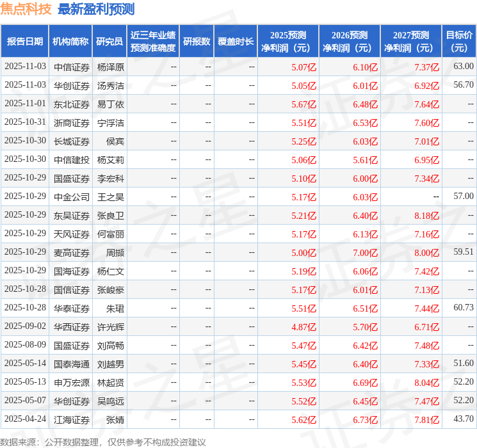The height and width of the screenshot is (448, 477).
Task: Click the 最新盈利预测 heading
Action: (96, 9)
